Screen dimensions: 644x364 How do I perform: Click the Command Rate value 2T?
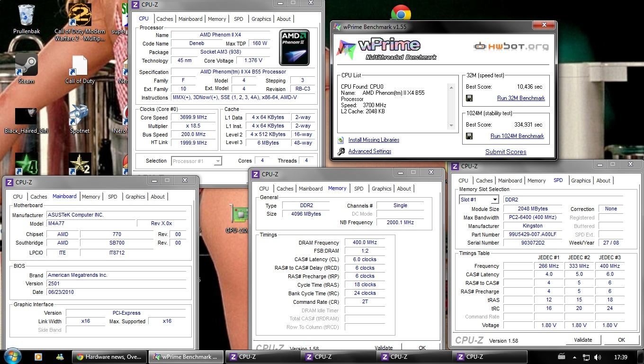click(x=364, y=302)
